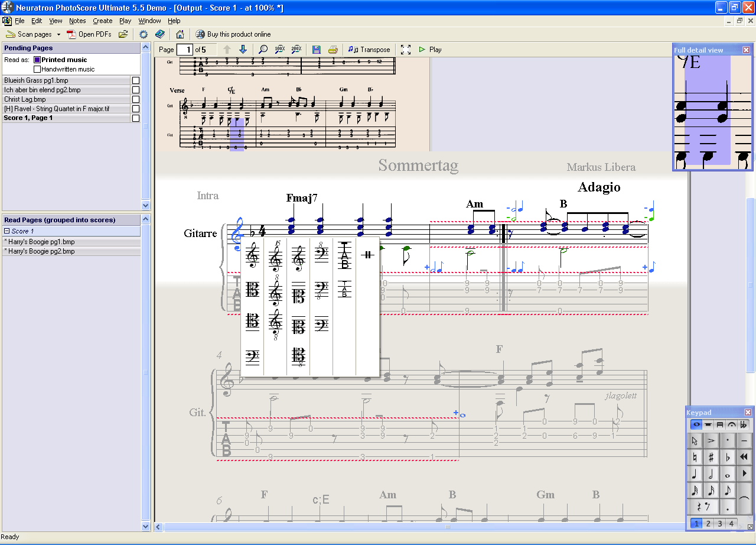Viewport: 756px width, 545px height.
Task: Select the accent mark on Keypad
Action: coord(711,440)
